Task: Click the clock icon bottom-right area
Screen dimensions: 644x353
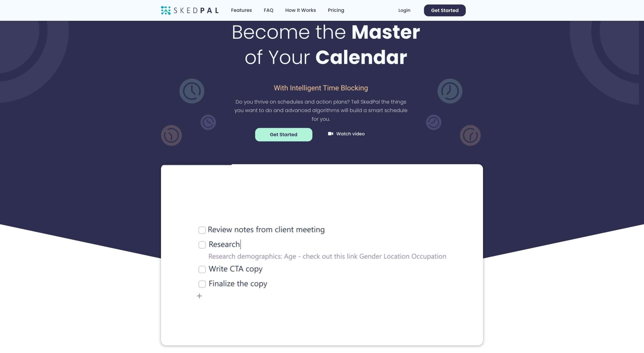Action: click(x=471, y=135)
